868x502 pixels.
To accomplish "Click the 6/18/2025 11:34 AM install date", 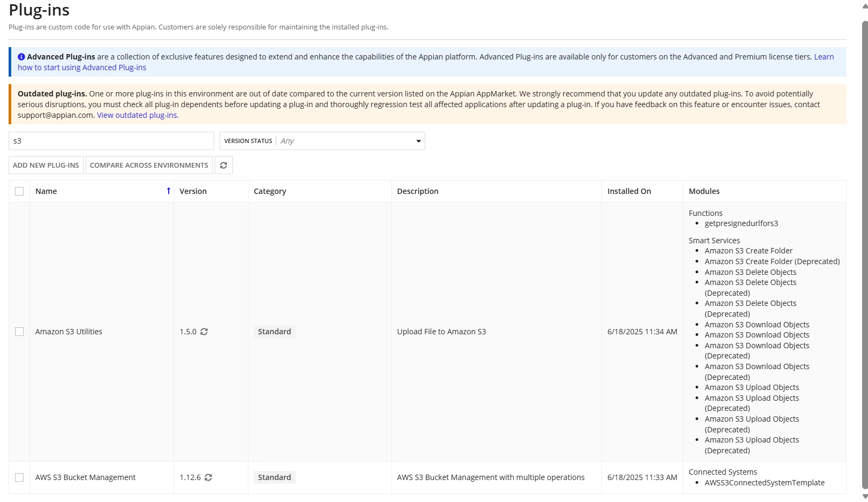I will pos(642,332).
